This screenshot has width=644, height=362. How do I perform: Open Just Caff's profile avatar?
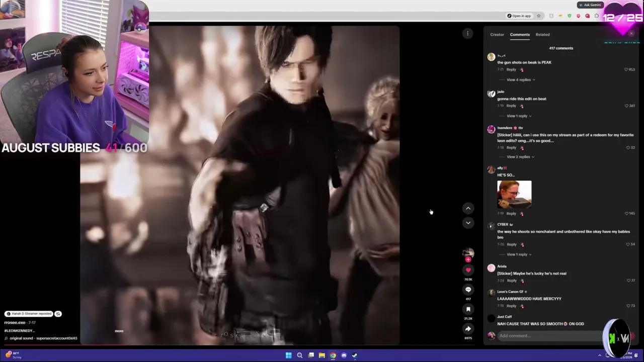491,319
